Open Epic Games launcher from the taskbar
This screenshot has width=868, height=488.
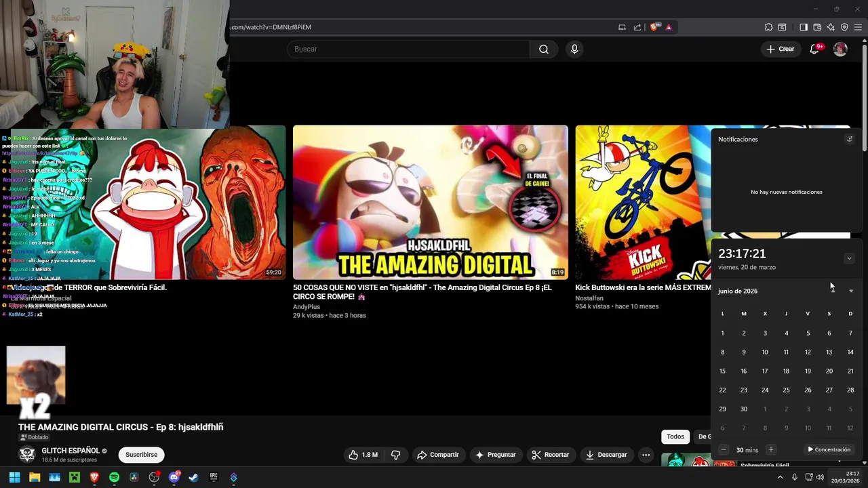pos(214,477)
